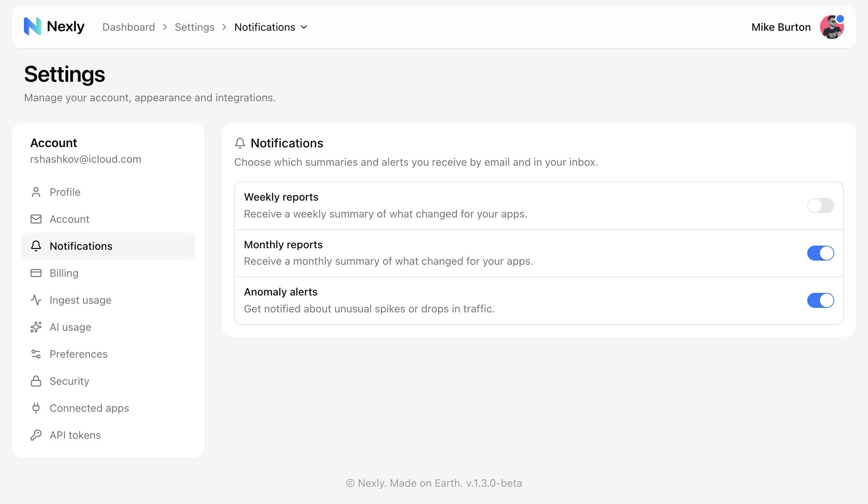
Task: Open the Security settings section
Action: click(x=108, y=381)
